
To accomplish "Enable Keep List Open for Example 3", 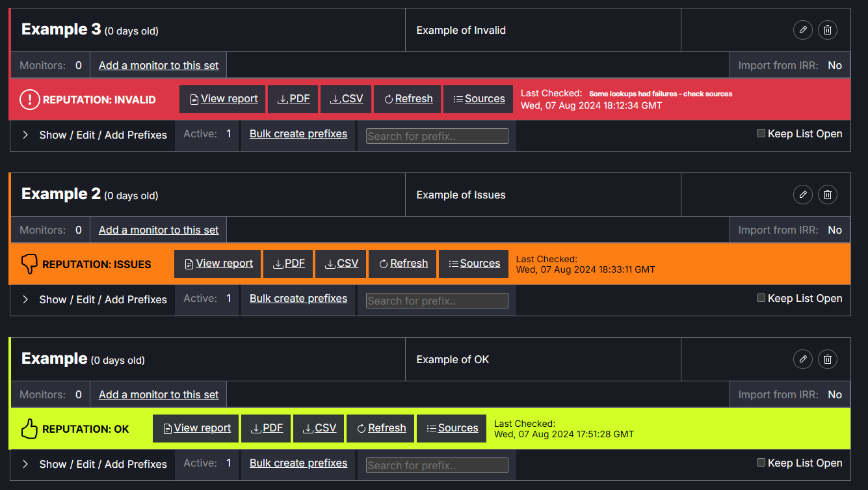I will click(761, 133).
